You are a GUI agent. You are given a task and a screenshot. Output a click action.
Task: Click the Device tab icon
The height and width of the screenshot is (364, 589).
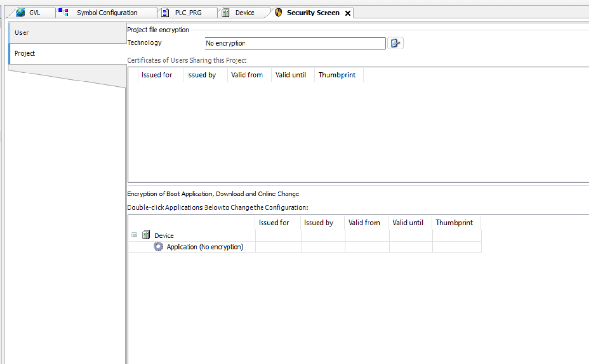[226, 13]
